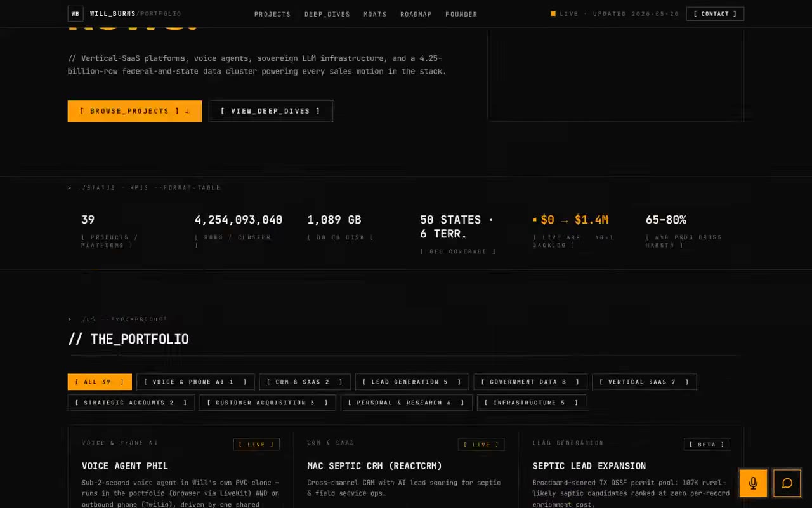The height and width of the screenshot is (508, 812).
Task: Click the CONTACT button
Action: 715,13
